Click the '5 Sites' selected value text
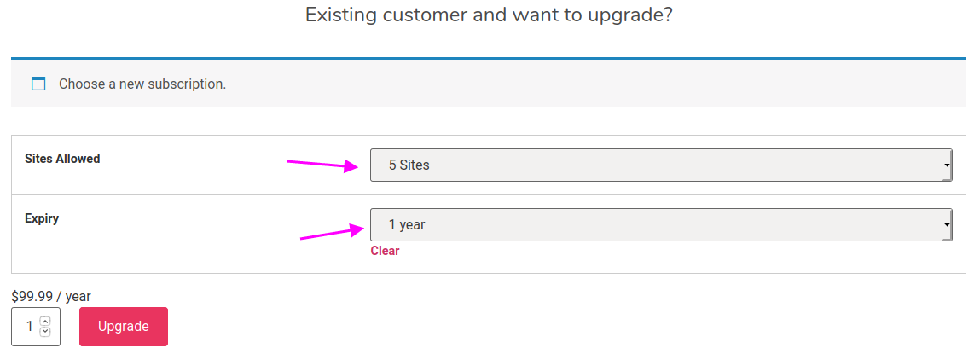Image resolution: width=980 pixels, height=354 pixels. [x=409, y=165]
